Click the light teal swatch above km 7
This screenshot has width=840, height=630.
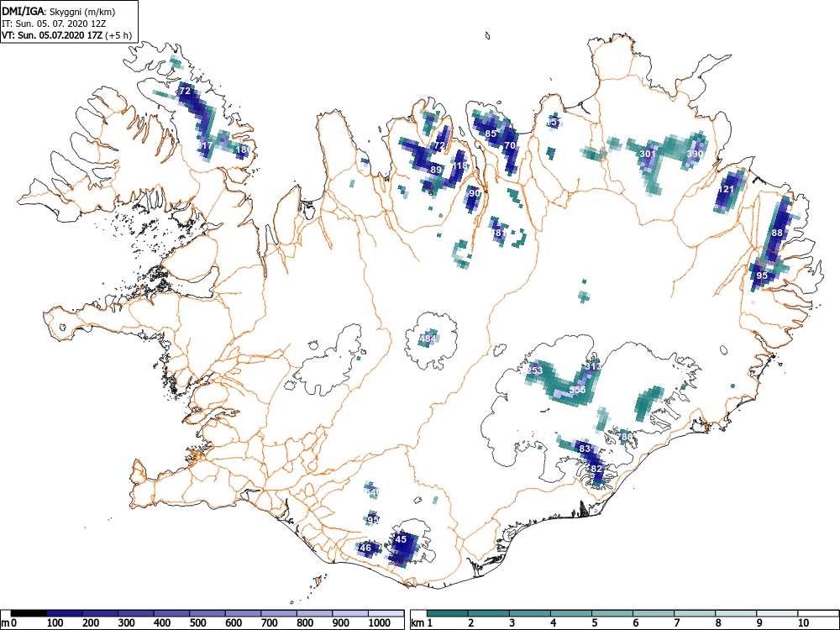[695, 613]
